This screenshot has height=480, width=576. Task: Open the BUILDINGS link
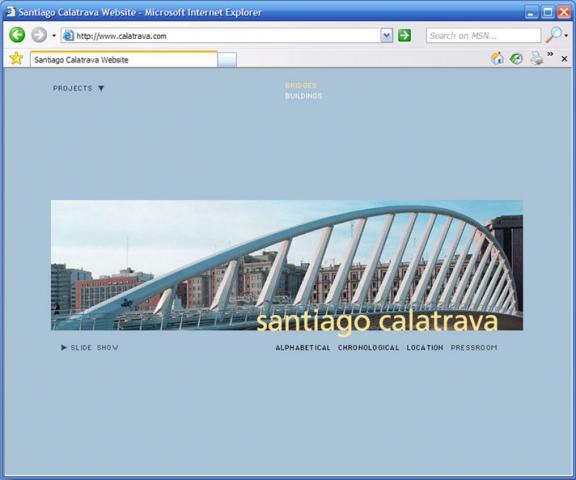tap(303, 96)
